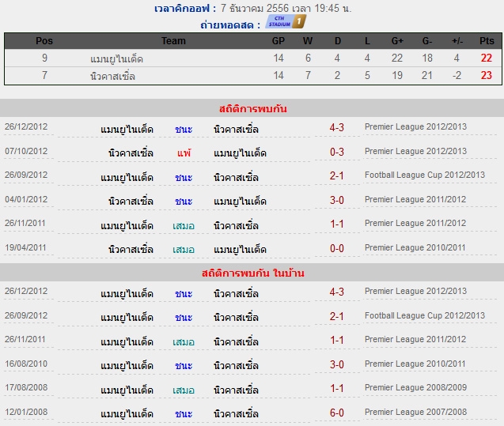Click the '0-3' score

pyautogui.click(x=337, y=152)
